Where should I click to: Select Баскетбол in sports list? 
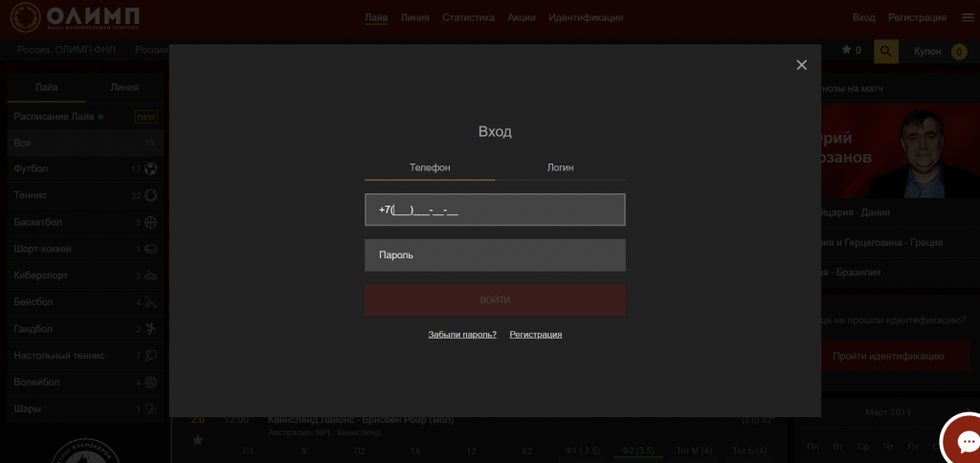click(x=85, y=223)
